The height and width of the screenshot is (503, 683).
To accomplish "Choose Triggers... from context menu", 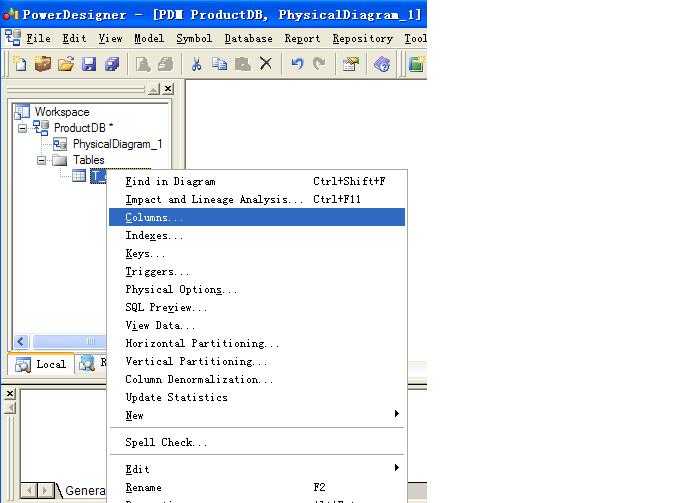I will (257, 271).
